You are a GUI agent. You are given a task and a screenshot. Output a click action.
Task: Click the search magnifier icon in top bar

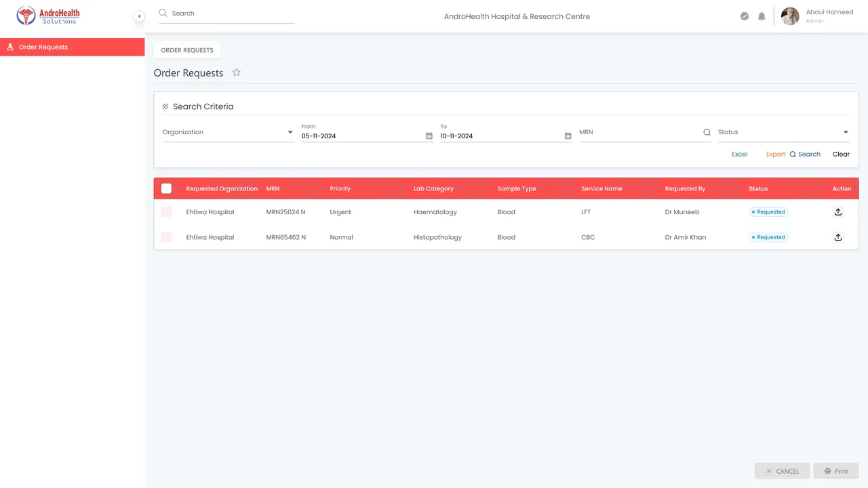[x=163, y=13]
